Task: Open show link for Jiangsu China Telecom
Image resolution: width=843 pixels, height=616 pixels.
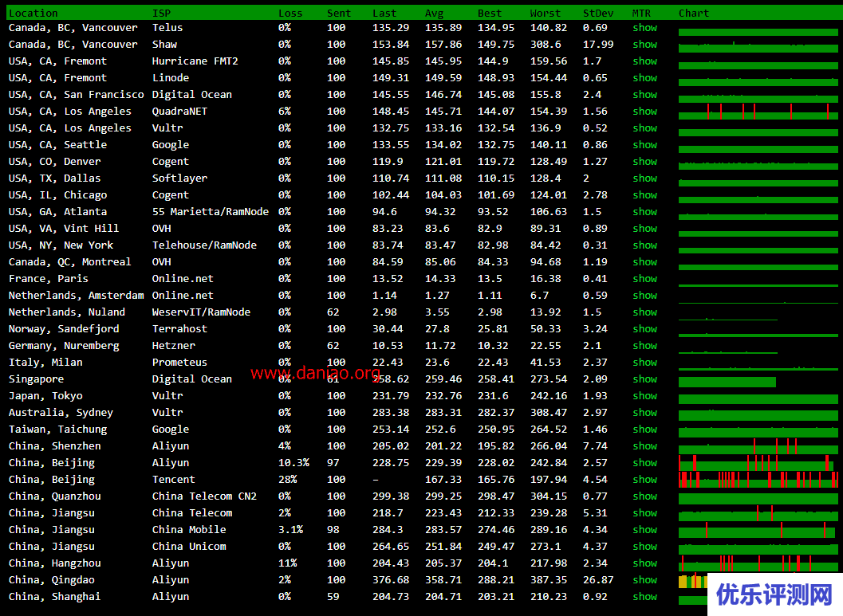Action: tap(644, 513)
